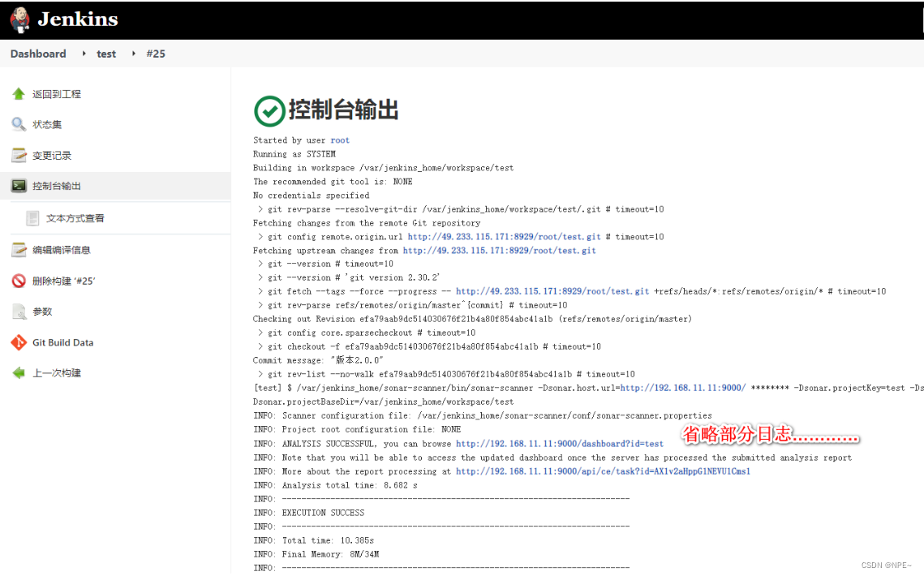Viewport: 924px width, 576px height.
Task: Click 'No credentials specified' log line
Action: pyautogui.click(x=312, y=196)
